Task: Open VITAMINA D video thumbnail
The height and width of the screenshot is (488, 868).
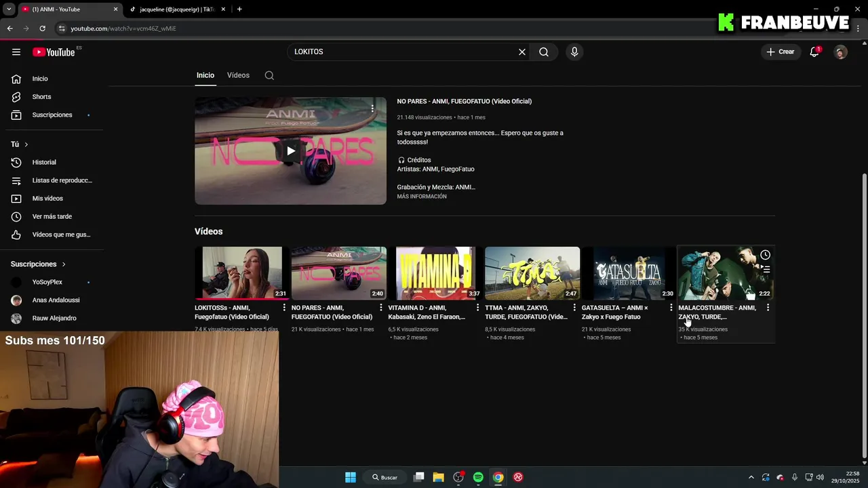Action: point(435,273)
